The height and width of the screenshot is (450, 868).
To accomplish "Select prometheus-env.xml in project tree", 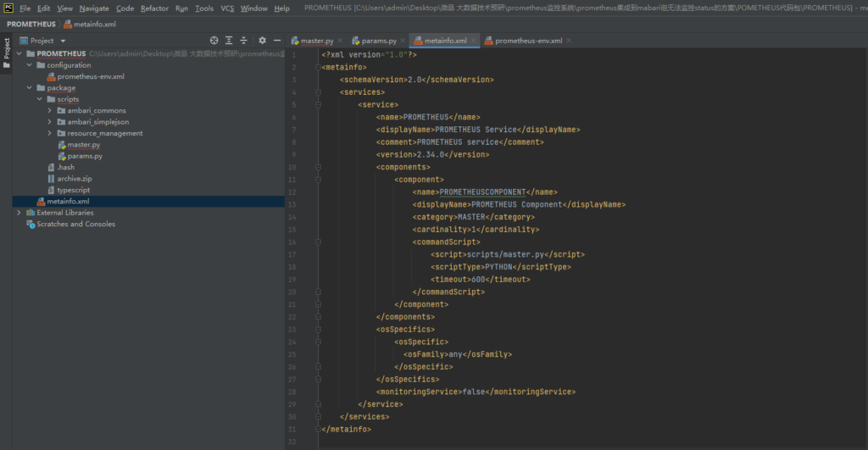I will pyautogui.click(x=91, y=76).
